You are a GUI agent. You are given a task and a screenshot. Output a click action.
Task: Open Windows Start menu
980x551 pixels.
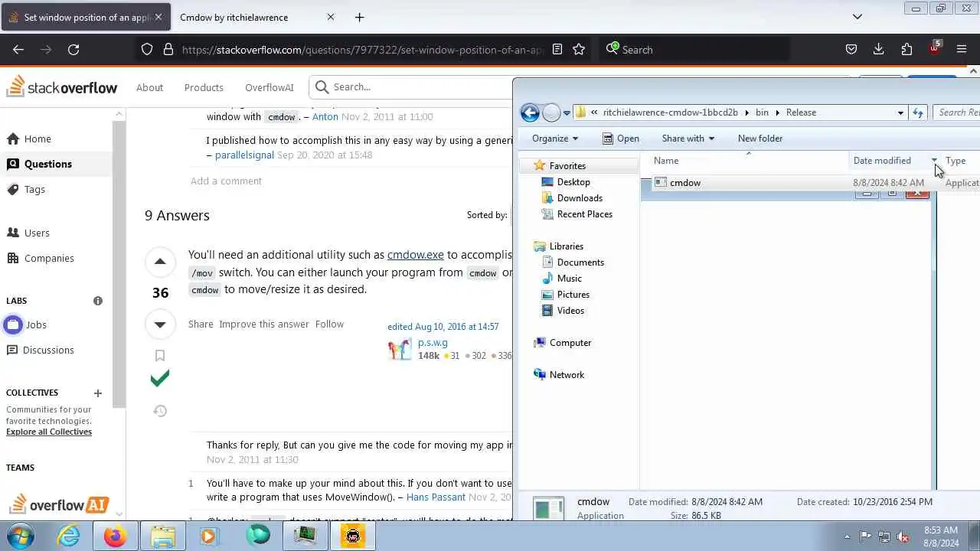point(21,536)
